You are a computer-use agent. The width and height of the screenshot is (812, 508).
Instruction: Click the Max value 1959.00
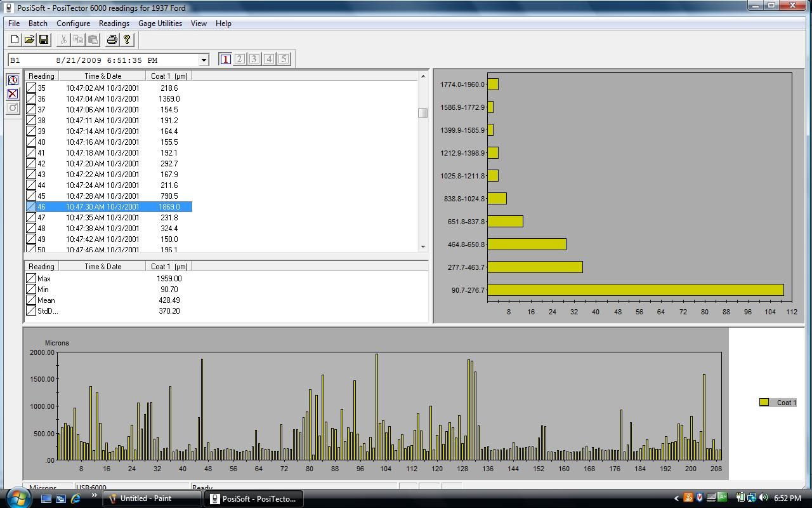(x=169, y=279)
